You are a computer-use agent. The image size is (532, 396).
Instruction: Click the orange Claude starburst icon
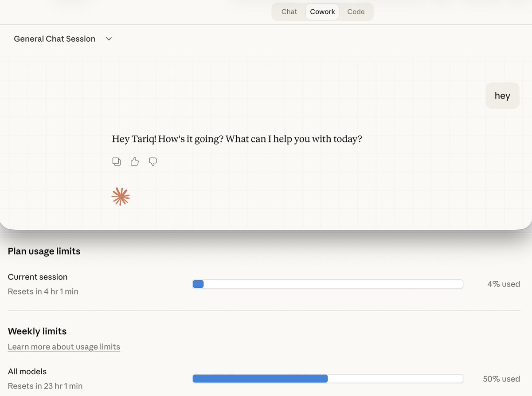coord(121,196)
